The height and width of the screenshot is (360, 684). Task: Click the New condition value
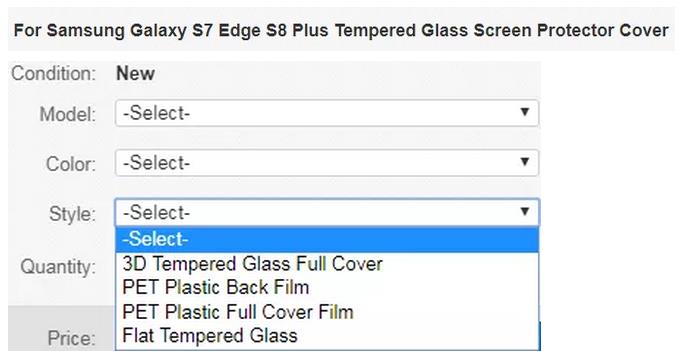(x=135, y=73)
